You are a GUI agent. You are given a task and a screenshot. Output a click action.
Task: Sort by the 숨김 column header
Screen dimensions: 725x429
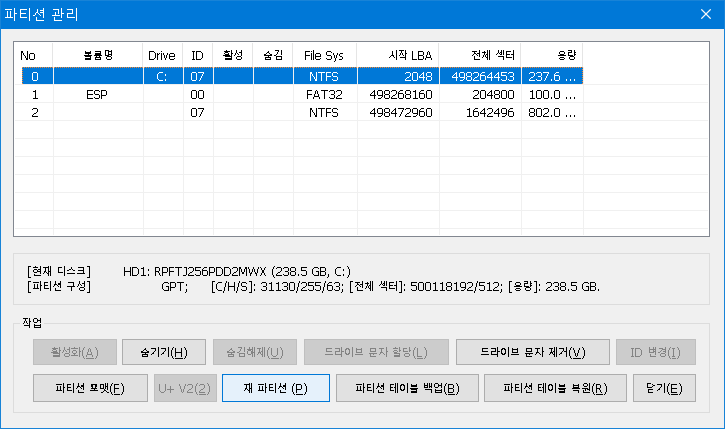pyautogui.click(x=273, y=55)
